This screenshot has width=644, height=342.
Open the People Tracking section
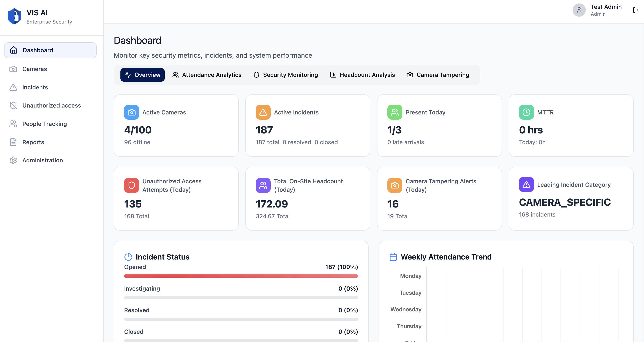[44, 124]
